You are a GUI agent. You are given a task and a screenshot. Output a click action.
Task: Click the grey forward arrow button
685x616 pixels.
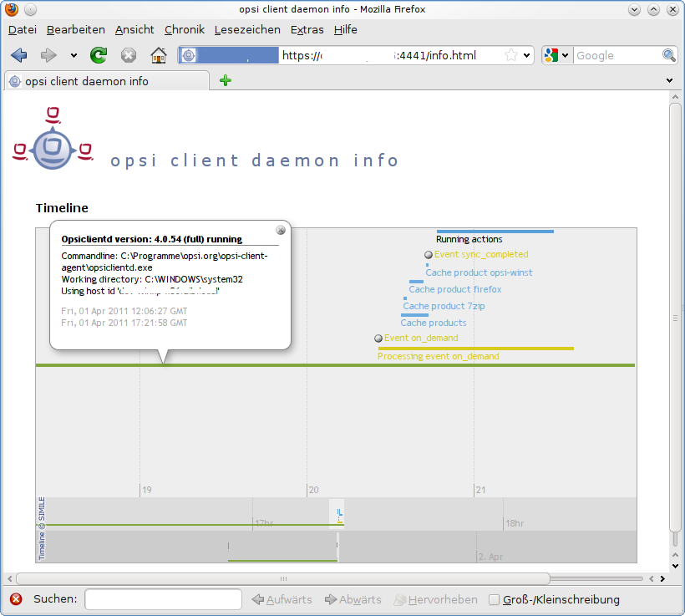click(x=48, y=55)
